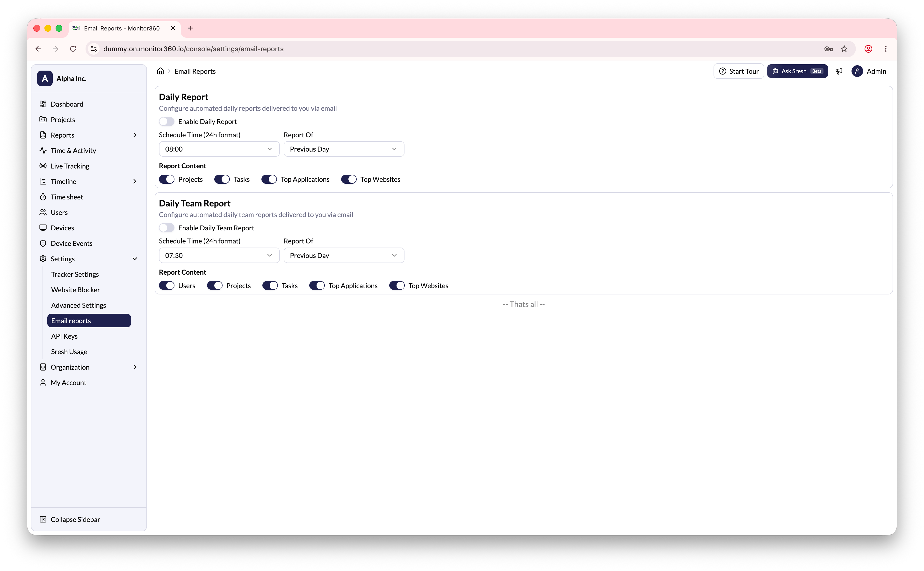Open browser profile icon in toolbar
Image resolution: width=924 pixels, height=571 pixels.
pyautogui.click(x=868, y=49)
